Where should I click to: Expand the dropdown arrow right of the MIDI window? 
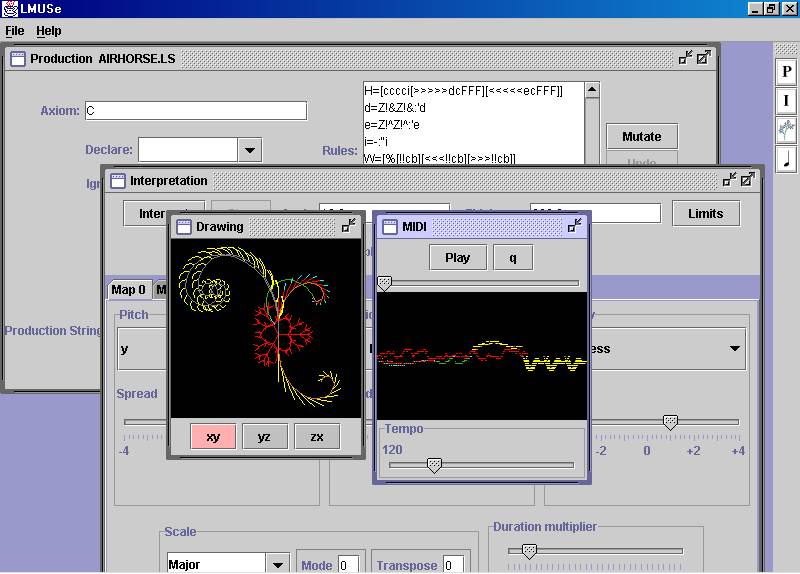pos(735,349)
